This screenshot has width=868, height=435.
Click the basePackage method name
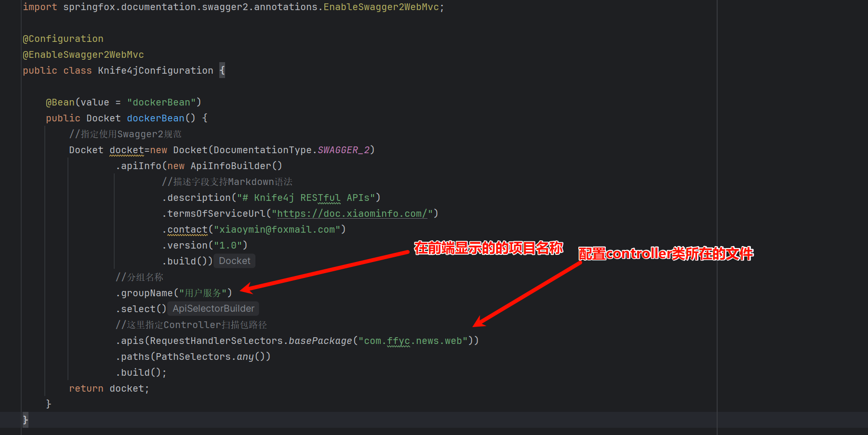[320, 341]
